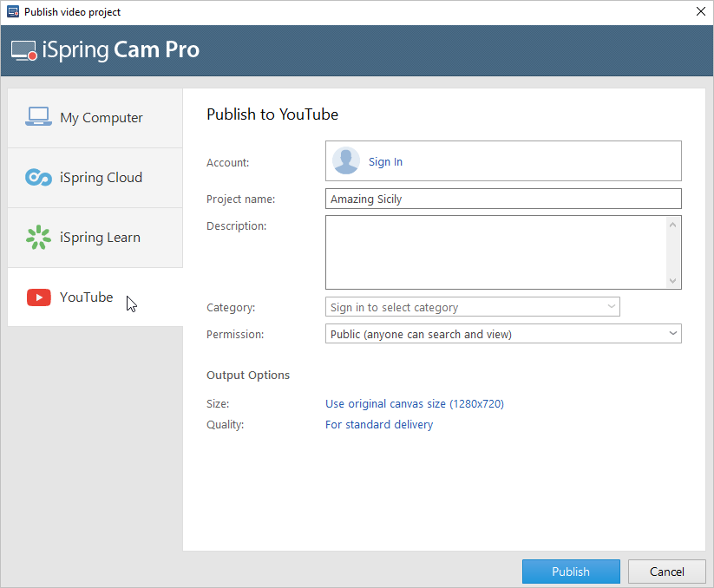
Task: Click the Output Options label
Action: [x=248, y=375]
